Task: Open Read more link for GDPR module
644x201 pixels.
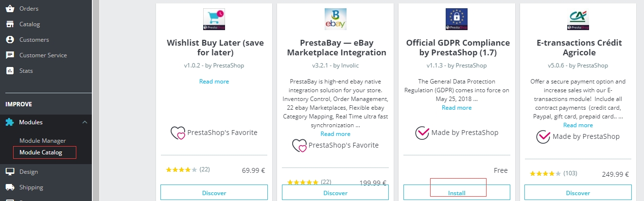Action: (x=456, y=107)
